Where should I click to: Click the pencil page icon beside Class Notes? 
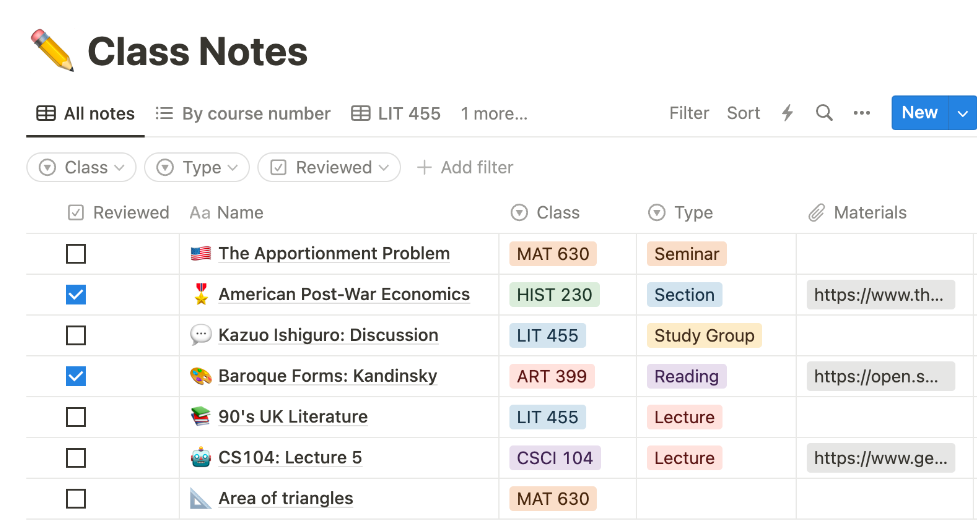pos(53,51)
